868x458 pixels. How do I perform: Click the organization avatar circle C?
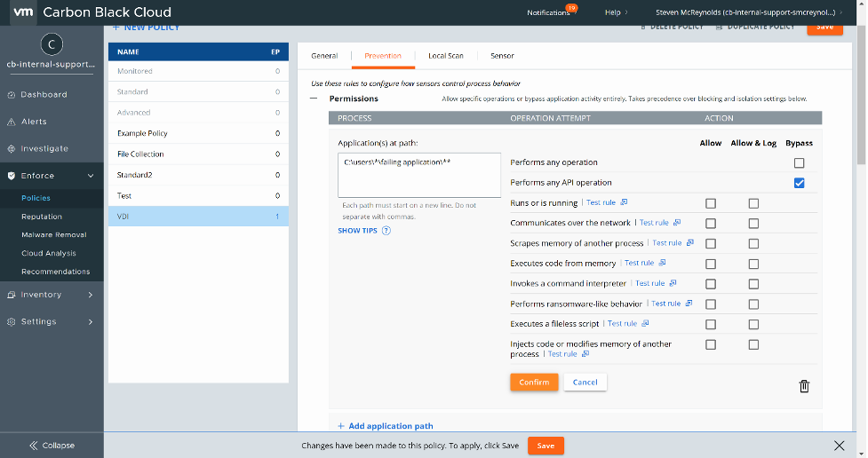52,44
